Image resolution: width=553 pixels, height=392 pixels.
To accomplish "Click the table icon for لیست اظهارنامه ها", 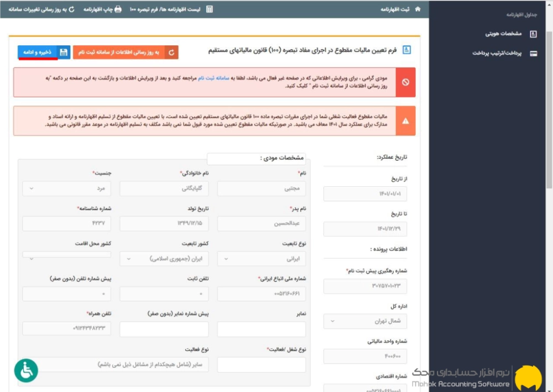I will [210, 9].
